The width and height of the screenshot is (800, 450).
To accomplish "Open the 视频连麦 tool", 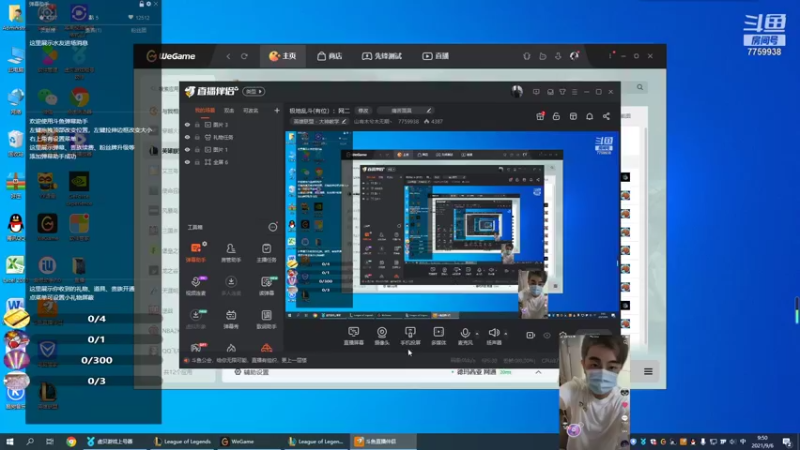I will pyautogui.click(x=196, y=286).
